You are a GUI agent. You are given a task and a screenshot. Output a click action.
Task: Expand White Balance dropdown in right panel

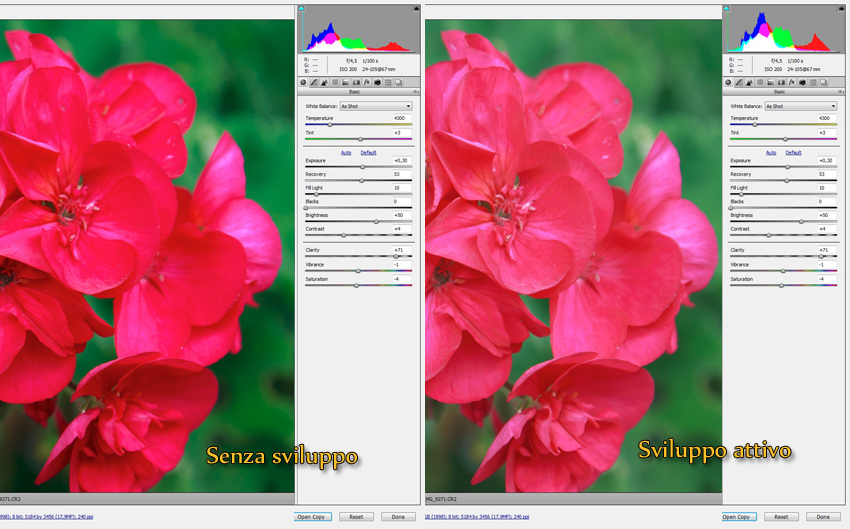point(801,106)
